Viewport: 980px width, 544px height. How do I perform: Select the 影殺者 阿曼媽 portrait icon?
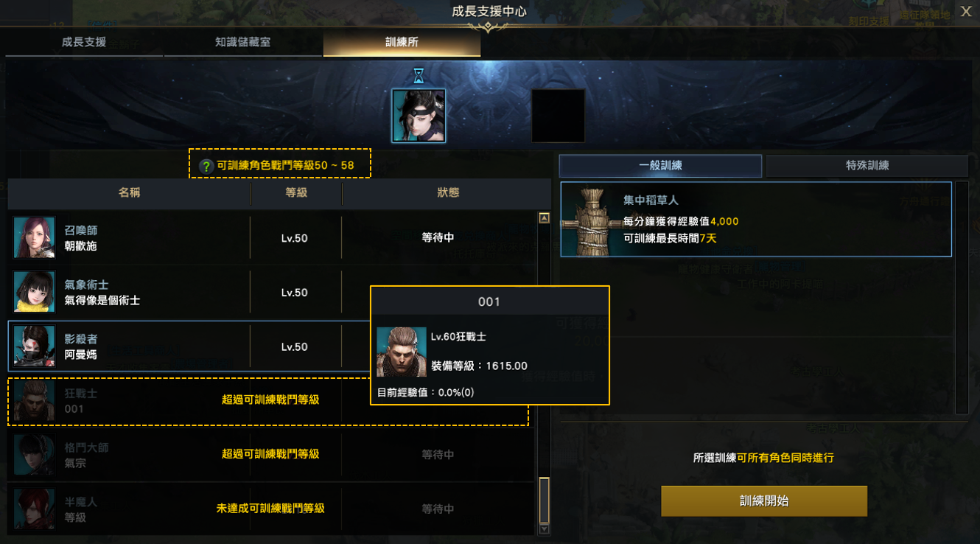(34, 346)
